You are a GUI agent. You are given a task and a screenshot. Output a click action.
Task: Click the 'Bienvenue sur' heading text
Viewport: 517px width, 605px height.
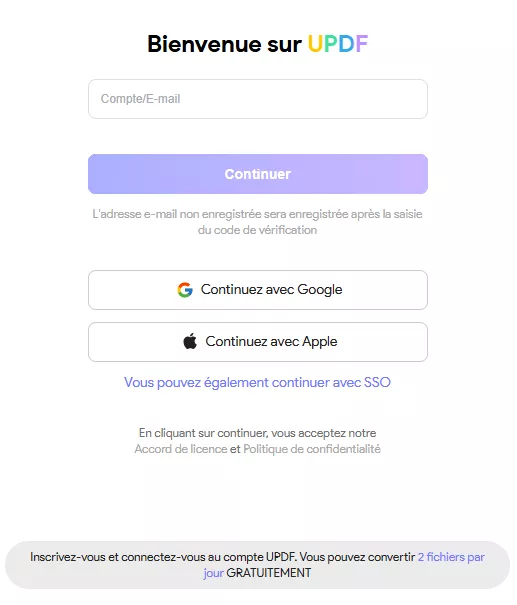(225, 44)
